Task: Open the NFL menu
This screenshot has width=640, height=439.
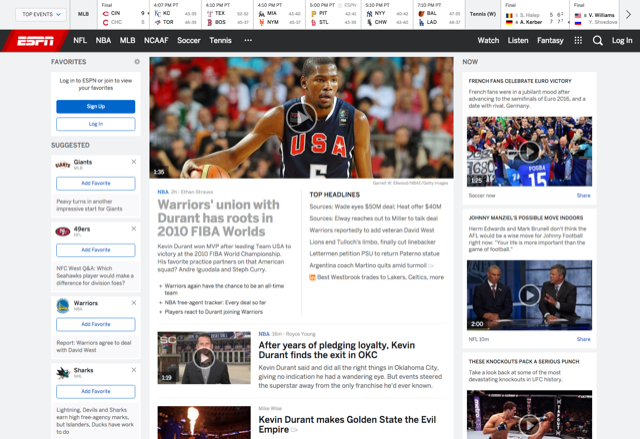Action: [x=80, y=40]
